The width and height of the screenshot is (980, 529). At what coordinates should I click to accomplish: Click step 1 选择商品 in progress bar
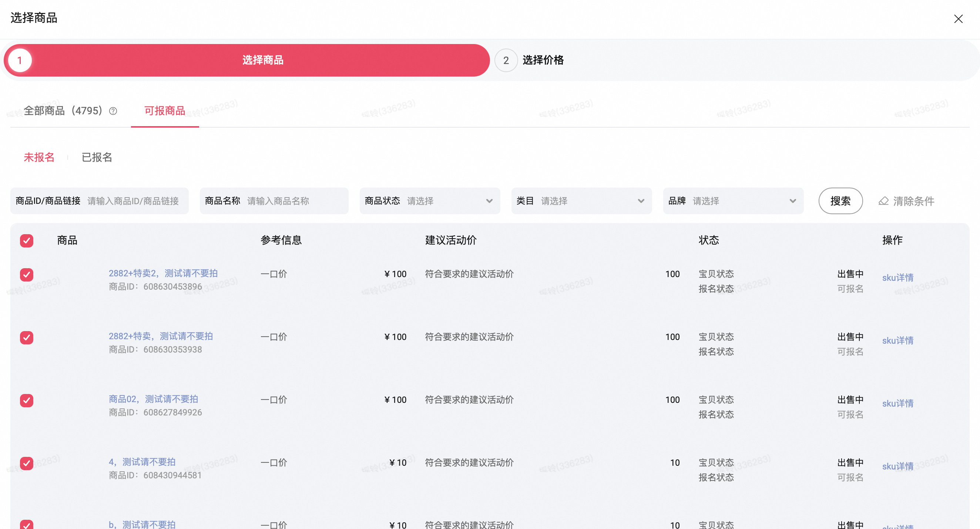click(x=246, y=60)
